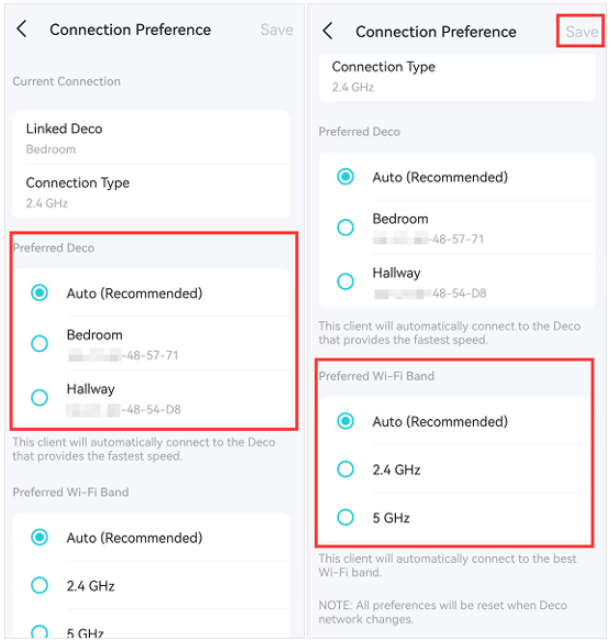Select Hallway Deco radio in right screen
Screen dimensions: 611x643
(x=346, y=281)
